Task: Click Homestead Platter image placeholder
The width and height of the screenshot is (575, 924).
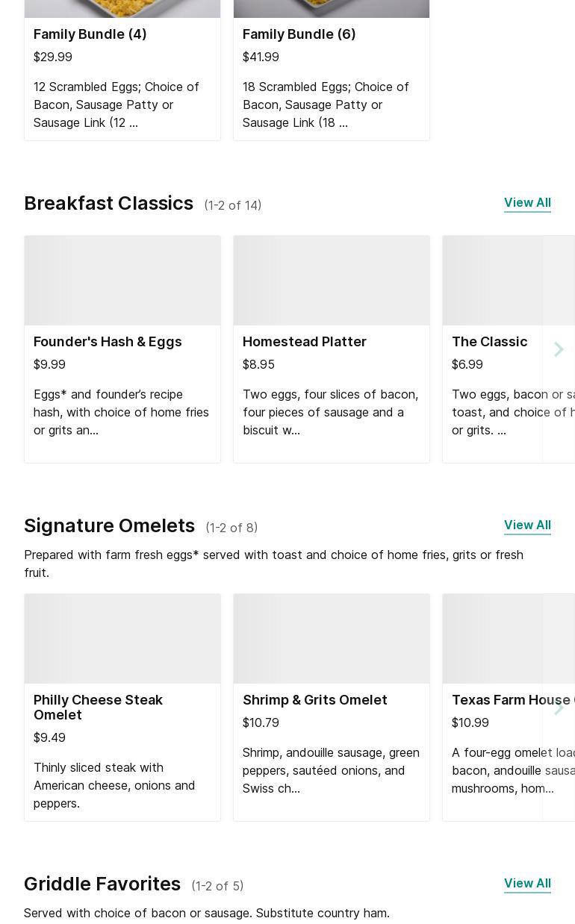Action: (x=332, y=281)
